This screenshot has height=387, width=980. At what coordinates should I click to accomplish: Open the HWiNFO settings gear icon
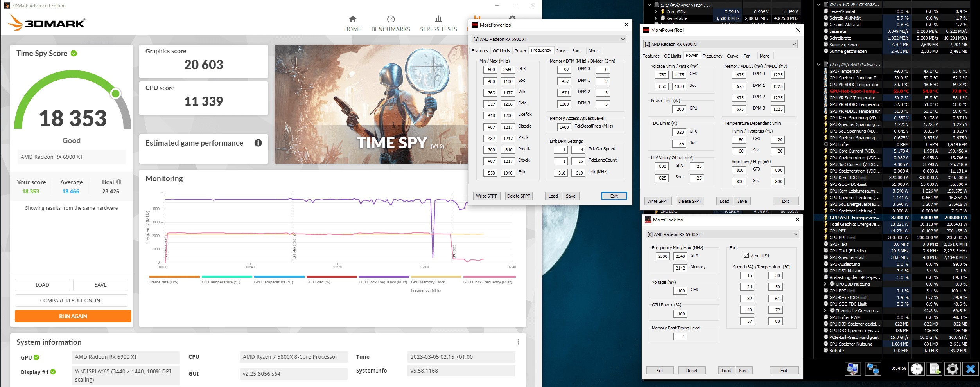(x=953, y=369)
